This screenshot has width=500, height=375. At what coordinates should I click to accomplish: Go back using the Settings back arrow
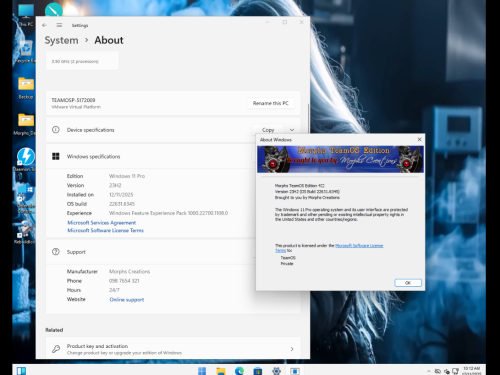pyautogui.click(x=44, y=25)
